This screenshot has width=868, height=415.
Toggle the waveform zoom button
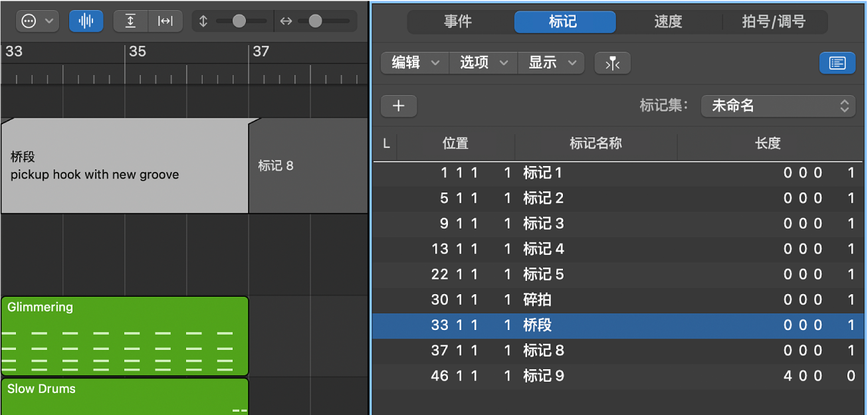point(86,21)
